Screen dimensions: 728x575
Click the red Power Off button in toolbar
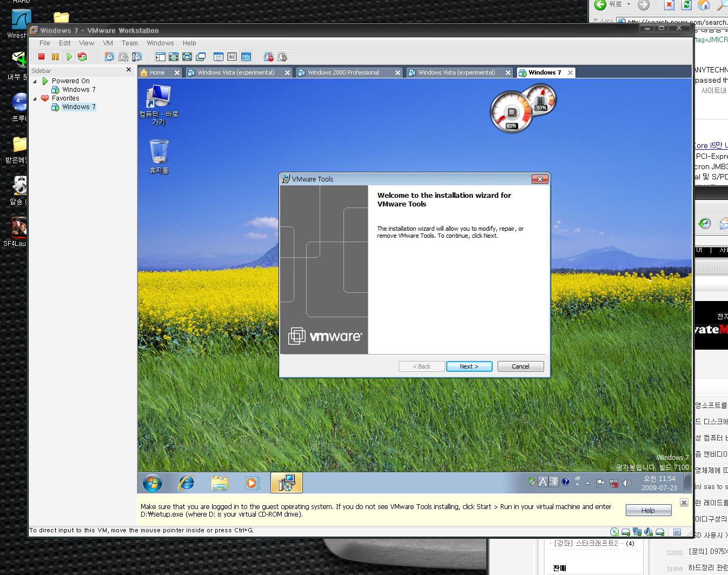(41, 57)
